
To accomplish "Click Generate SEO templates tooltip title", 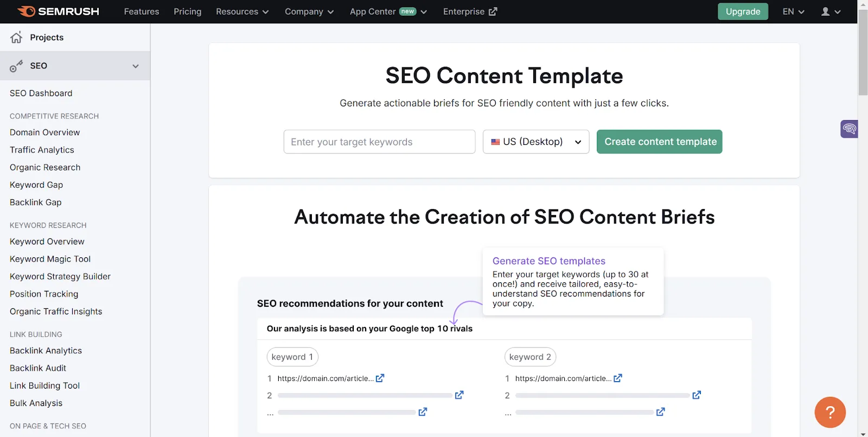I will pyautogui.click(x=548, y=261).
